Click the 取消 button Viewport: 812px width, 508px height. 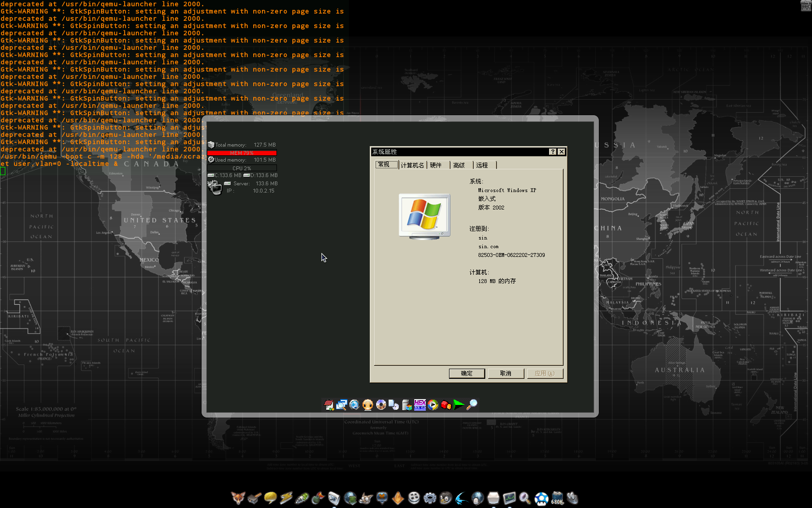(x=506, y=374)
